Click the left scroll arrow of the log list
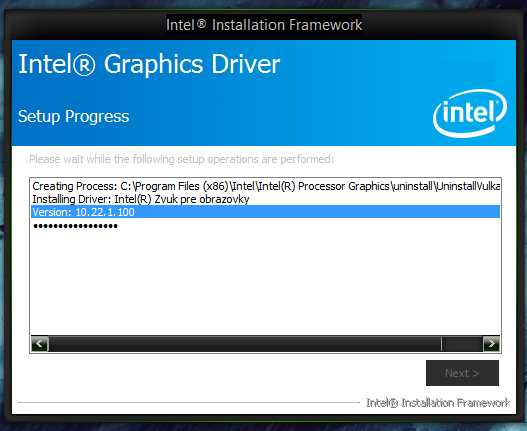This screenshot has height=431, width=527. [40, 344]
